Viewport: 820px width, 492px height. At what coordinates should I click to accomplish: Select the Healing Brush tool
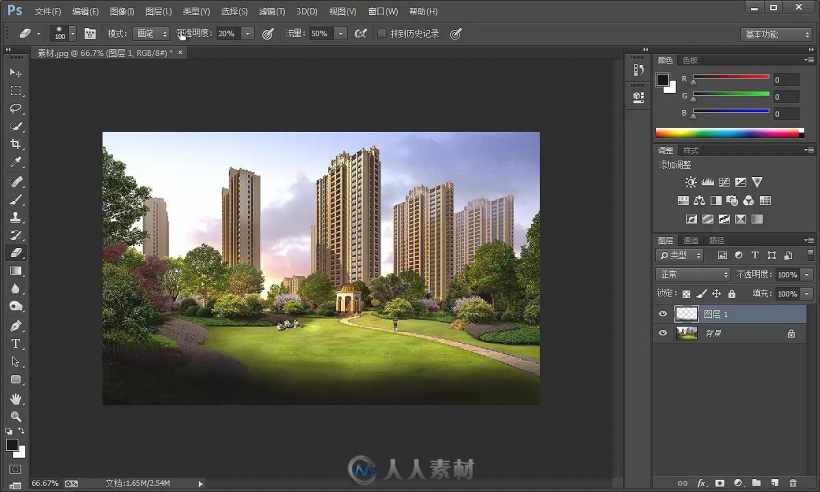15,182
